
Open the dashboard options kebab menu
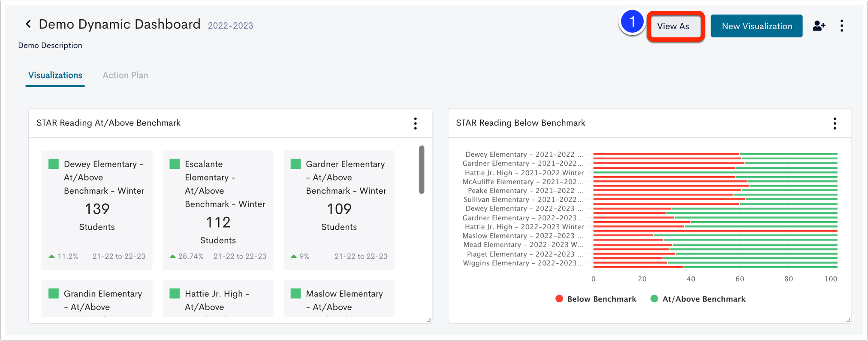pyautogui.click(x=842, y=26)
